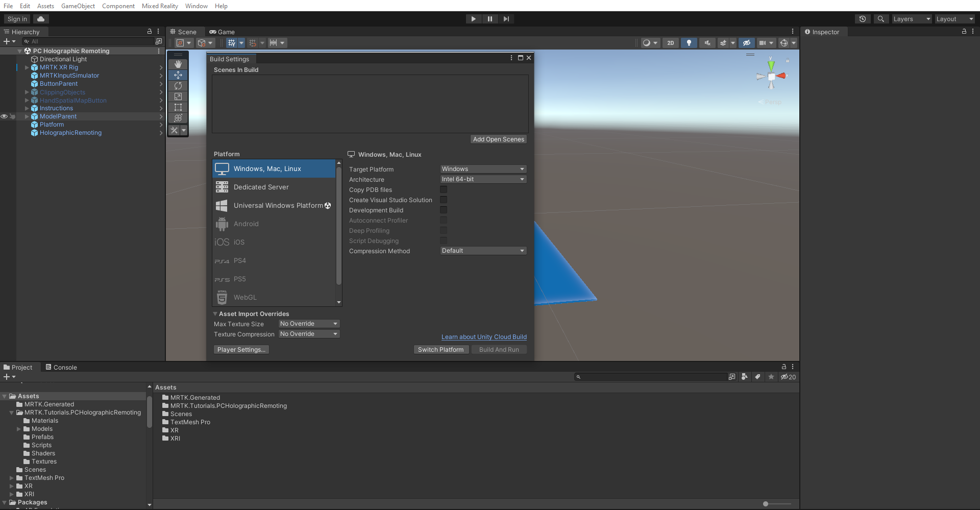This screenshot has width=980, height=510.
Task: Click the Pause button
Action: point(490,18)
